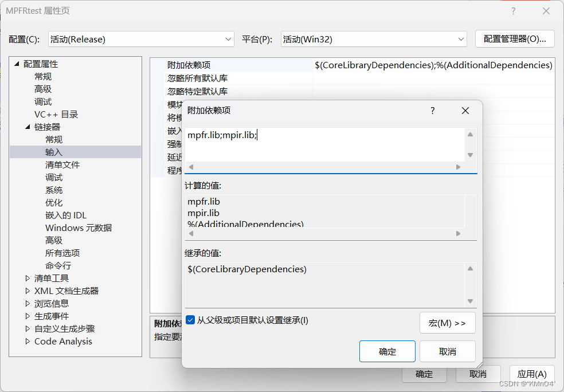Click the help icon on the MPFRtest 属性页 title bar
This screenshot has height=392, width=564.
click(x=513, y=10)
